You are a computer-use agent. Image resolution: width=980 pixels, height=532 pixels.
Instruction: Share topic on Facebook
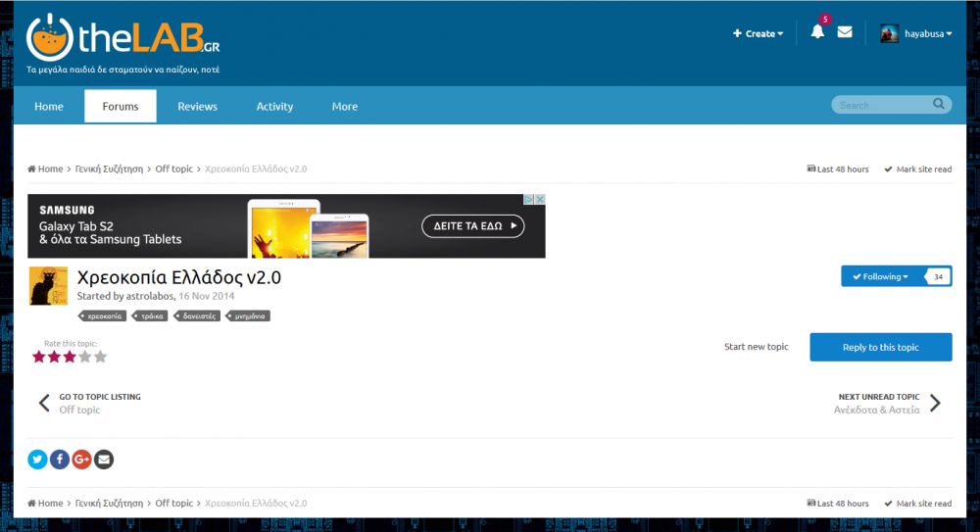pos(60,459)
